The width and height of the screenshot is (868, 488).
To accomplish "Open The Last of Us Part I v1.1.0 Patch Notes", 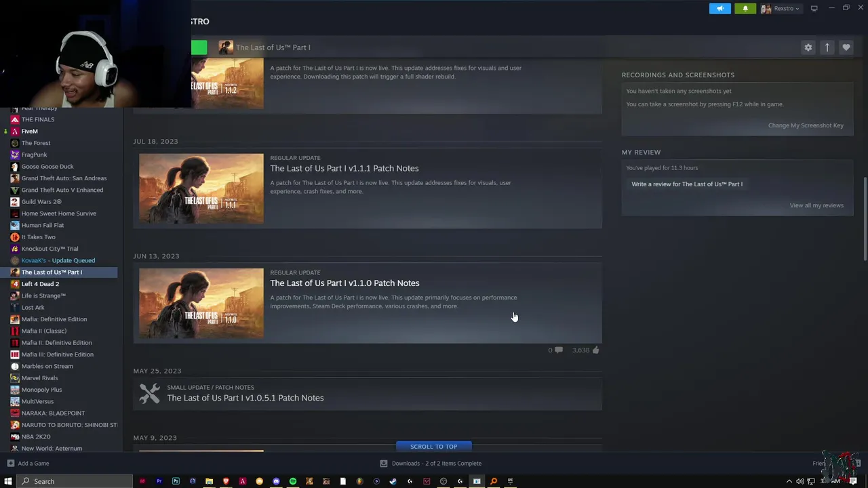I will point(344,283).
